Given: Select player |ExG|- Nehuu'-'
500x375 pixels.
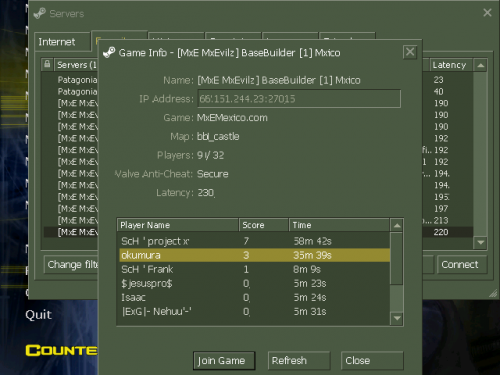Looking at the screenshot, I should 255,311.
